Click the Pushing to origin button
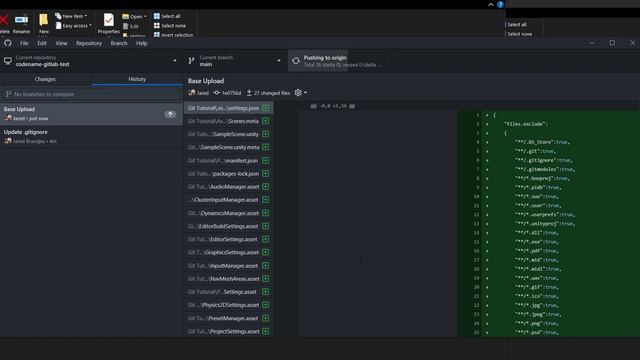 pos(339,61)
